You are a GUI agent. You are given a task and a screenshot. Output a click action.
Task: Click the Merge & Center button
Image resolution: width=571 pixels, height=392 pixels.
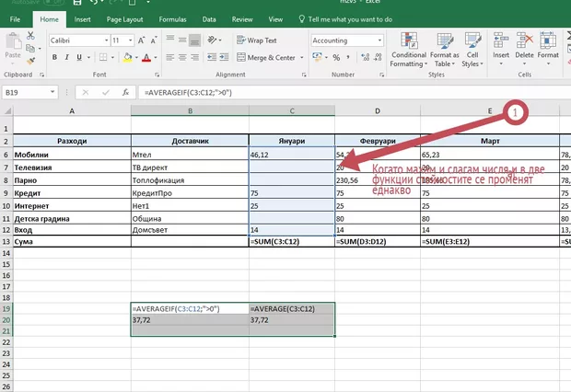coord(265,57)
